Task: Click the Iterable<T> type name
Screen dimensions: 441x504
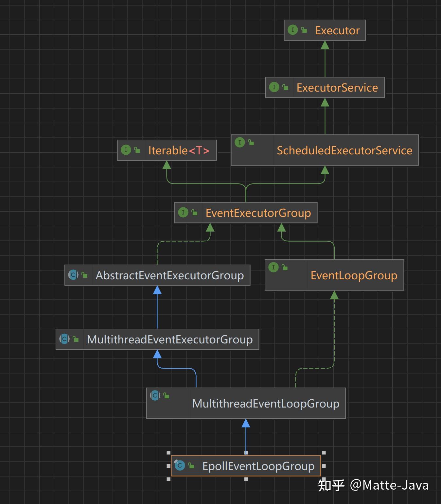Action: point(179,150)
